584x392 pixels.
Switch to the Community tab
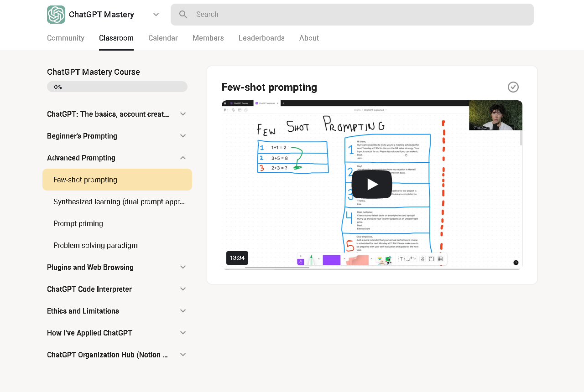pos(66,38)
